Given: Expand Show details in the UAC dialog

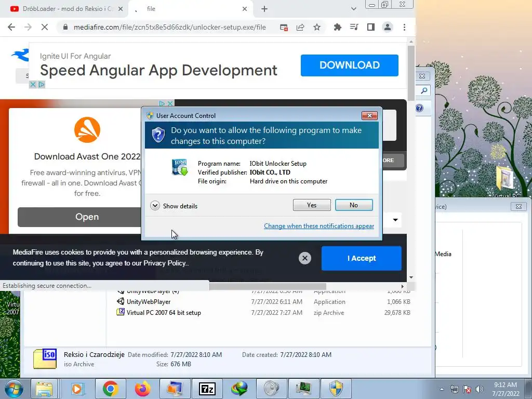Looking at the screenshot, I should coord(174,206).
